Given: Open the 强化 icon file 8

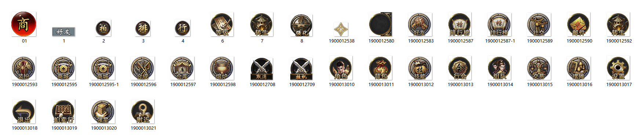Looking at the screenshot, I should point(301,25).
